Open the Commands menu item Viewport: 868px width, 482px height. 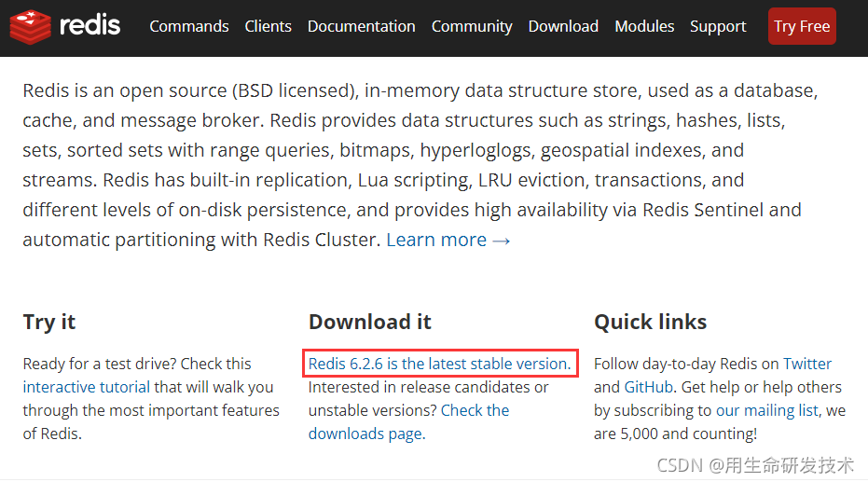(x=188, y=26)
